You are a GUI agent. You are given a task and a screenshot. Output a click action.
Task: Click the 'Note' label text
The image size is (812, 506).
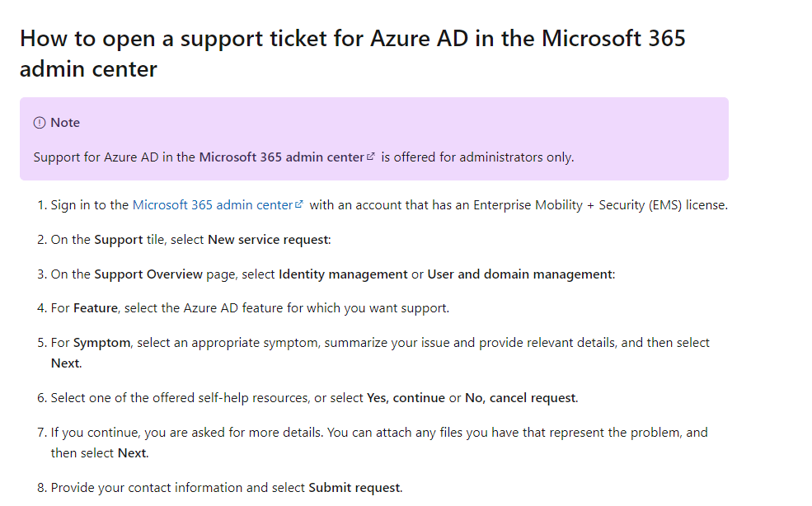point(65,123)
